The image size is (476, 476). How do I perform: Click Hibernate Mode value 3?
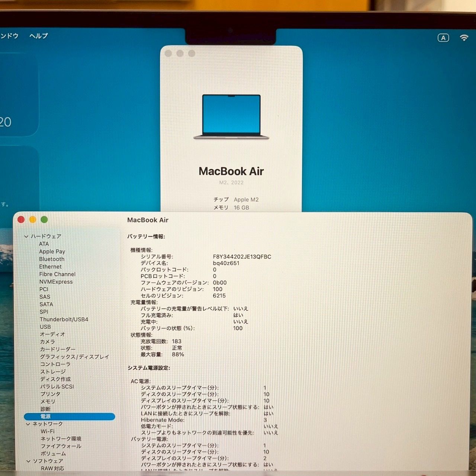265,420
